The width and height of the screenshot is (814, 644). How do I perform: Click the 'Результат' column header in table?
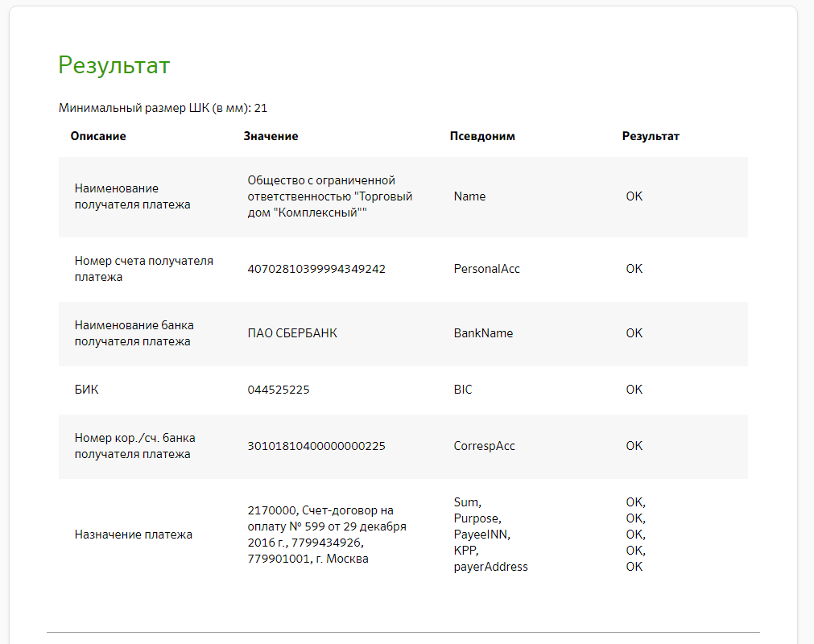tap(651, 136)
